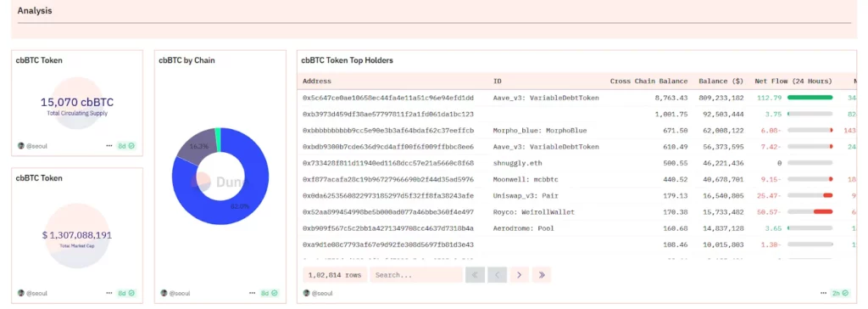Open @seoul link on Market Cap card
This screenshot has width=868, height=309.
(x=36, y=293)
